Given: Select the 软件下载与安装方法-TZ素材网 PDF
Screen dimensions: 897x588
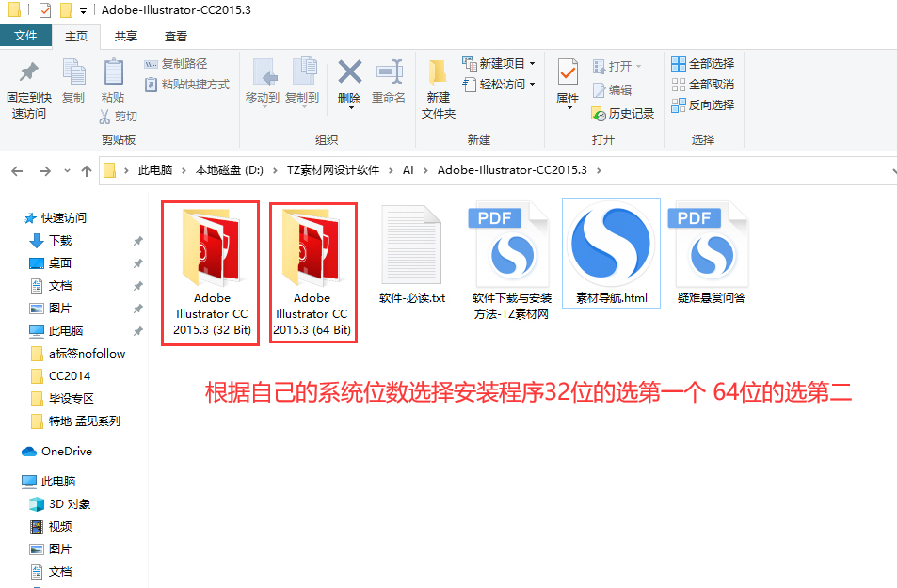Looking at the screenshot, I should [x=511, y=261].
